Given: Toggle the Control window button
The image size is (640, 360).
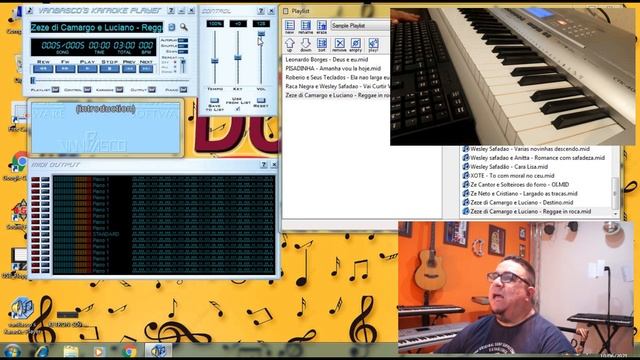Looking at the screenshot, I should click(x=87, y=89).
